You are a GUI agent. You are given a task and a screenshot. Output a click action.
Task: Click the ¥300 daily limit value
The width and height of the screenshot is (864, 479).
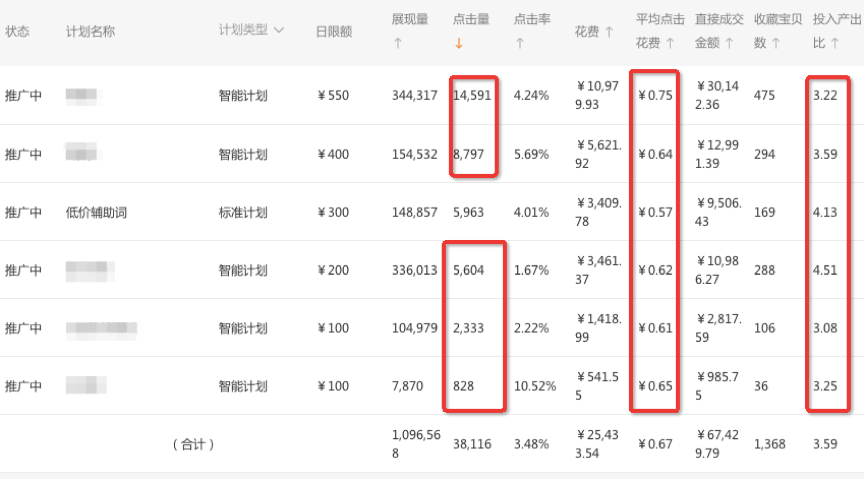(x=333, y=212)
